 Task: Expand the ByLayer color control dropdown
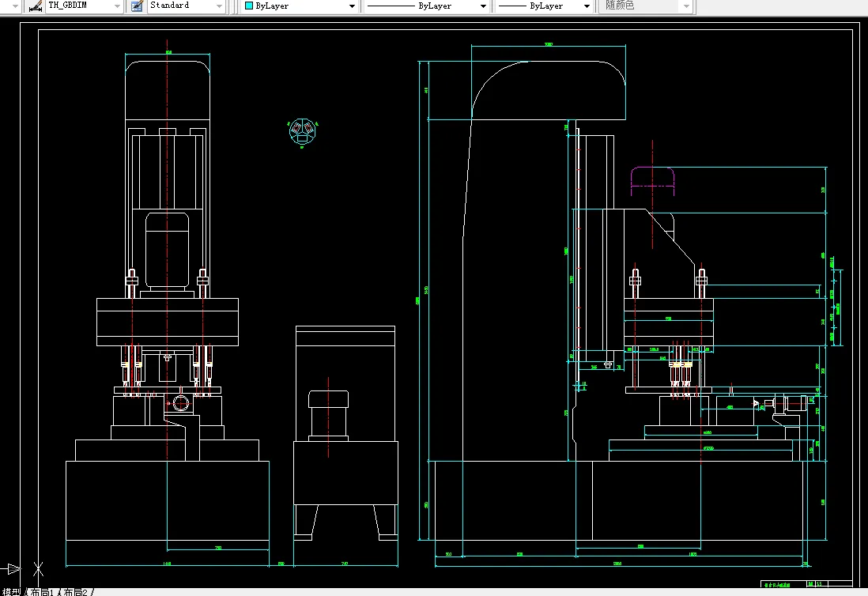(300, 6)
